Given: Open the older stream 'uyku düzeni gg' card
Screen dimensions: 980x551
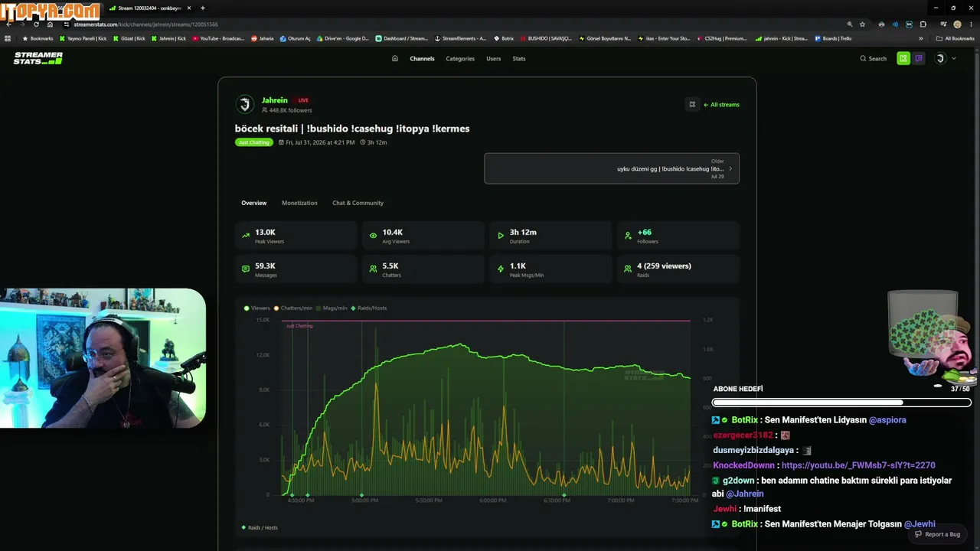Looking at the screenshot, I should [x=612, y=168].
